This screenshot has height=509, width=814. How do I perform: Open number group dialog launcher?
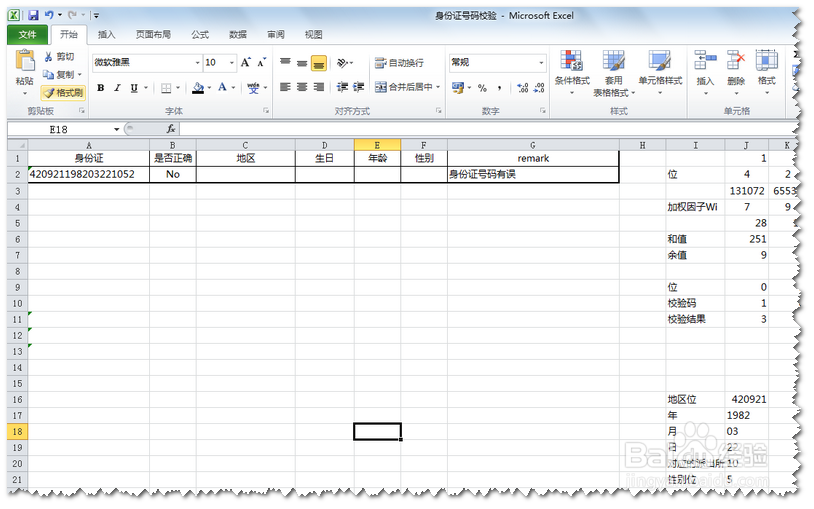542,111
